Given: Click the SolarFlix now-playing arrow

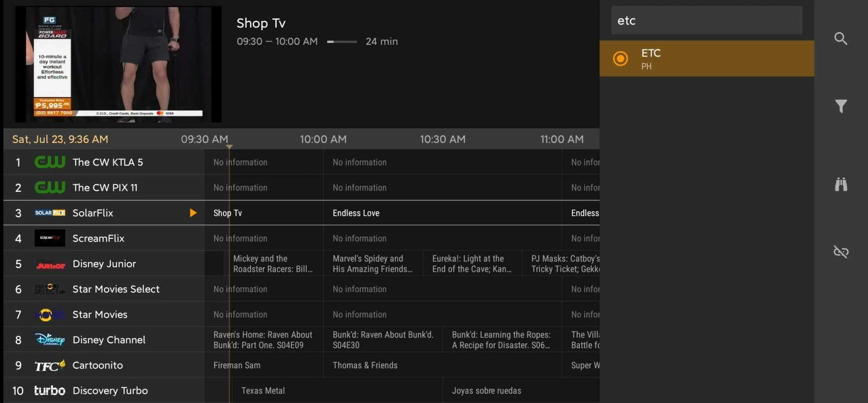Looking at the screenshot, I should pos(193,213).
